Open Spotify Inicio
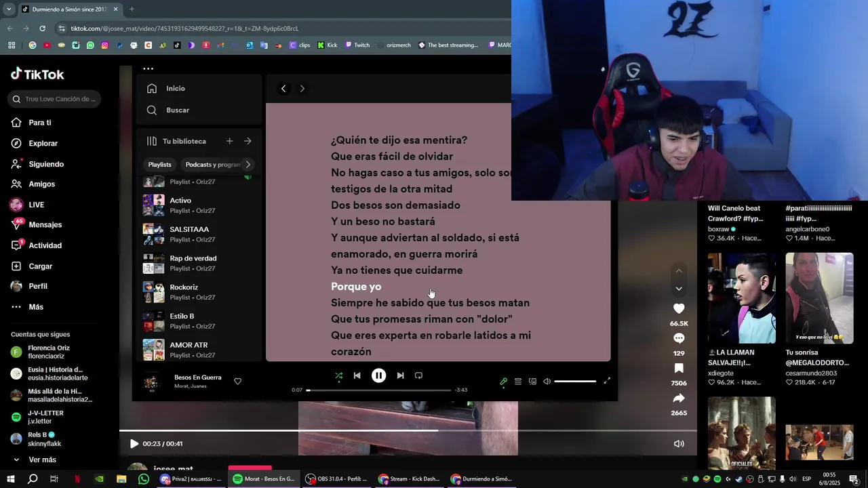This screenshot has width=868, height=488. pyautogui.click(x=166, y=89)
